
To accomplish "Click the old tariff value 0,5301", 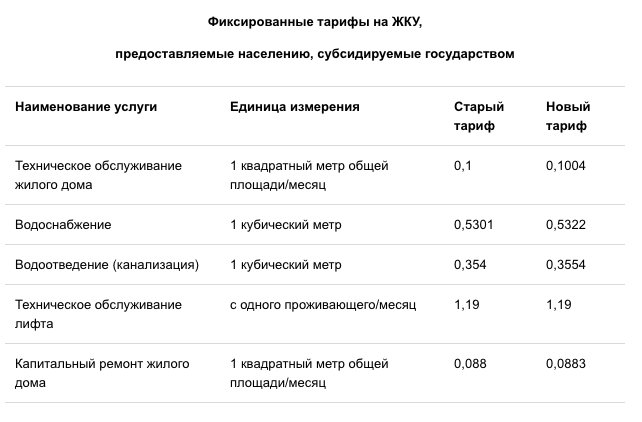I will pos(472,225).
